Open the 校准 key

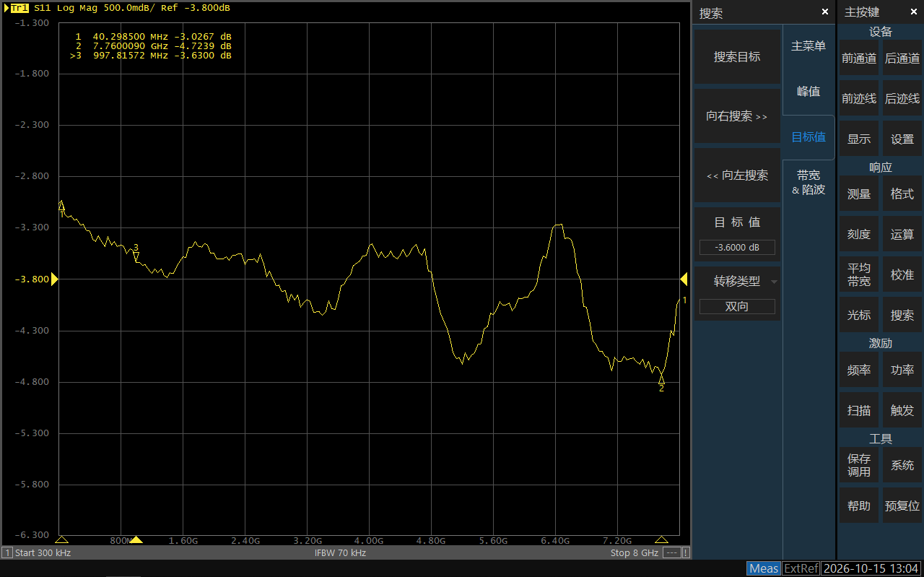[902, 275]
